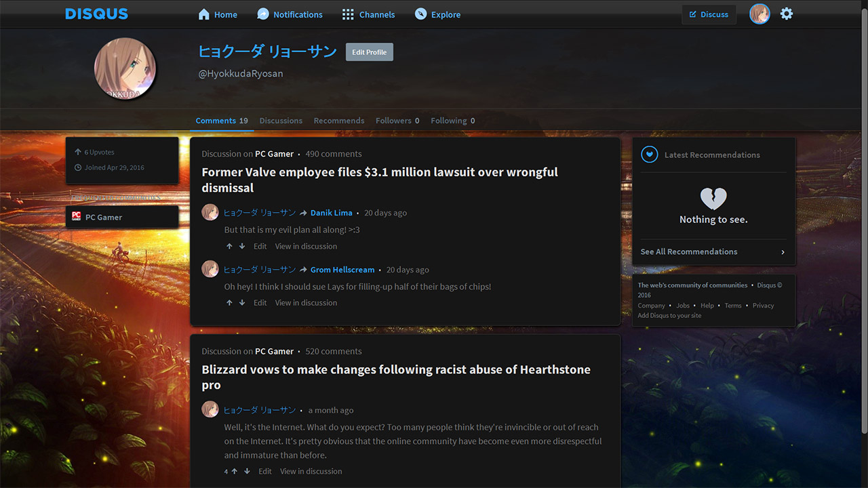
Task: View Lays chips comment in discussion
Action: 306,303
